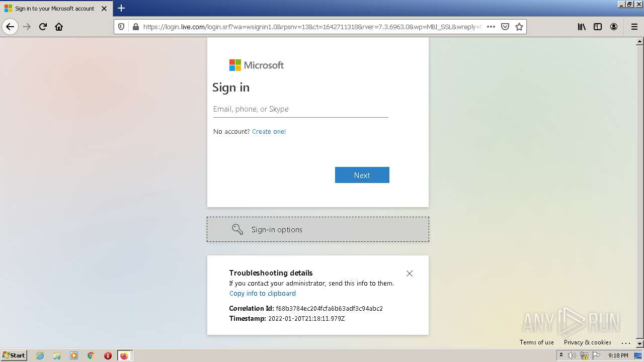Viewport: 644px width, 362px height.
Task: Open Sign-in options
Action: coord(318,229)
